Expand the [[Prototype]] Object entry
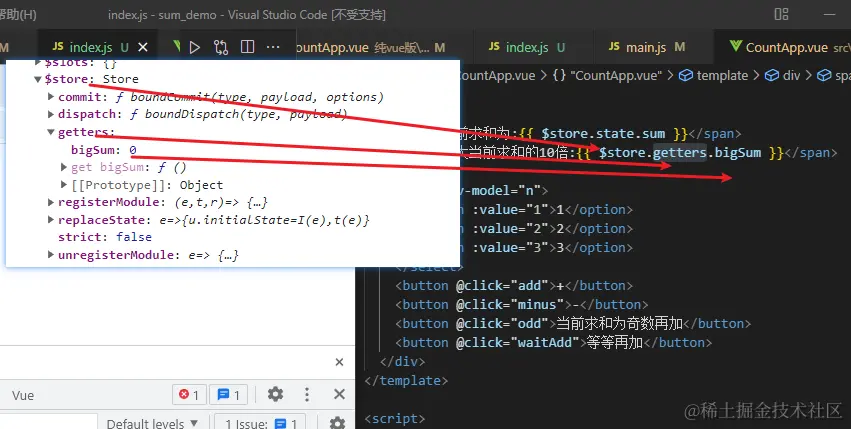 (64, 185)
